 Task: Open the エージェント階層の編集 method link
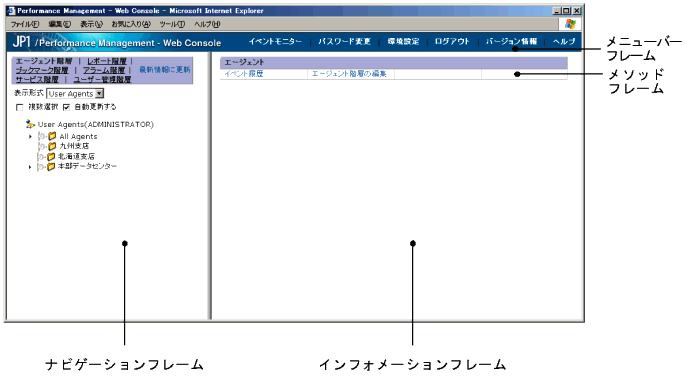(349, 74)
